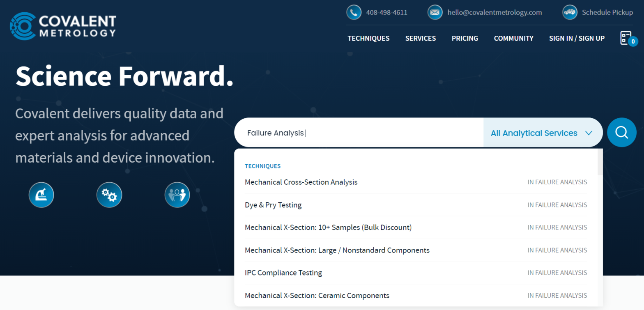Viewport: 644px width, 310px height.
Task: Click IN FAILURE ANALYSIS tag of Dye & Pry
Action: pyautogui.click(x=557, y=205)
